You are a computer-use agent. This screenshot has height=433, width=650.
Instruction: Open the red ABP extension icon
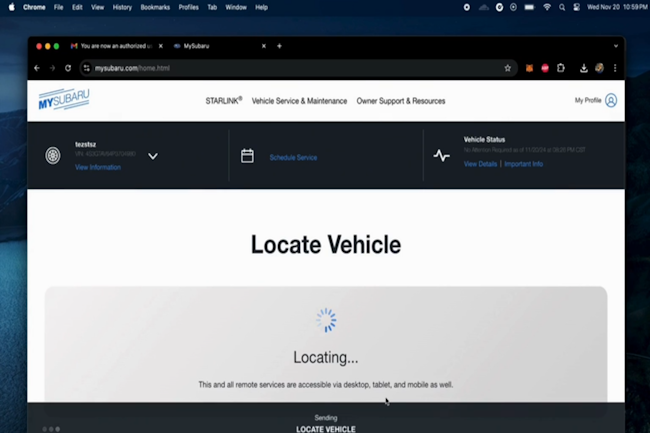[x=545, y=68]
